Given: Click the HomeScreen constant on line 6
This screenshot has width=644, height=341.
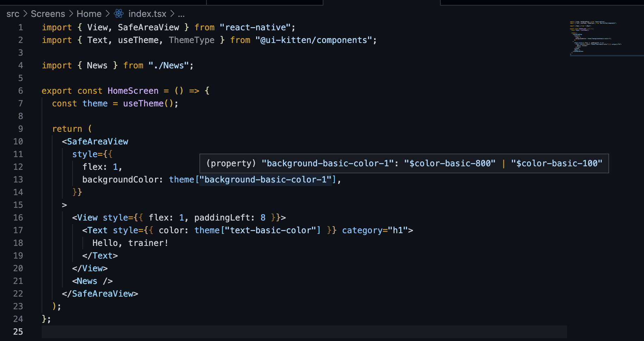Looking at the screenshot, I should 133,91.
